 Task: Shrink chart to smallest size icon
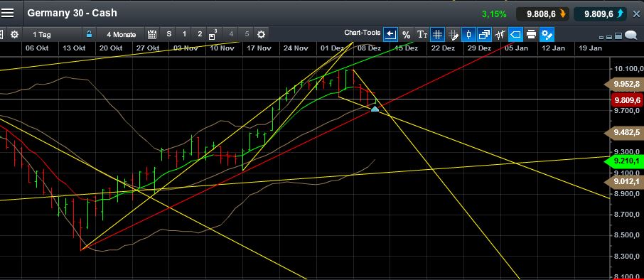601,38
